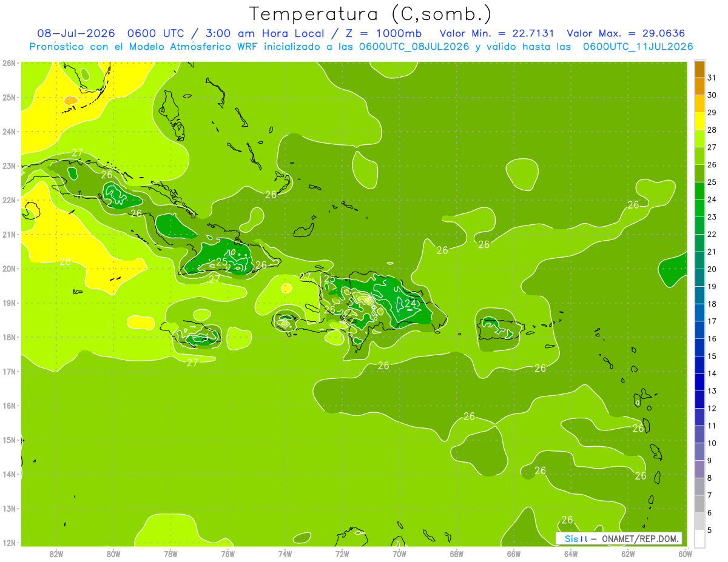
Task: Click the "66W" longitude axis label
Action: click(514, 554)
